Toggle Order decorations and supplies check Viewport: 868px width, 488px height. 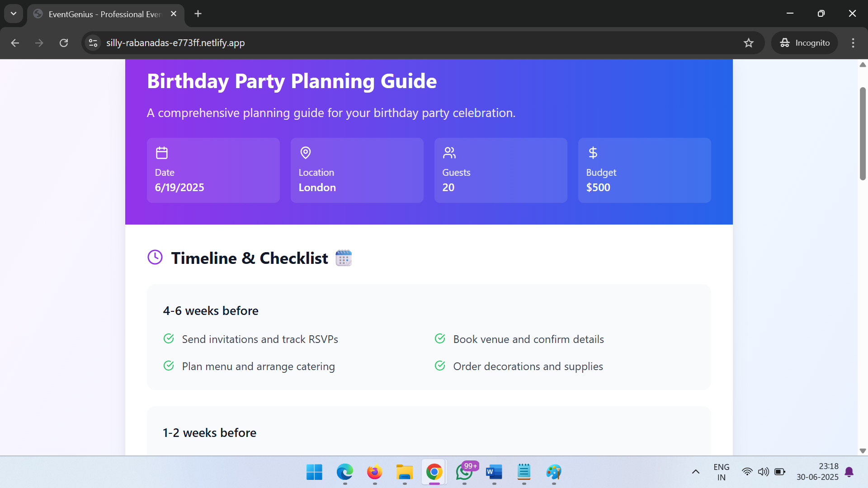coord(440,366)
